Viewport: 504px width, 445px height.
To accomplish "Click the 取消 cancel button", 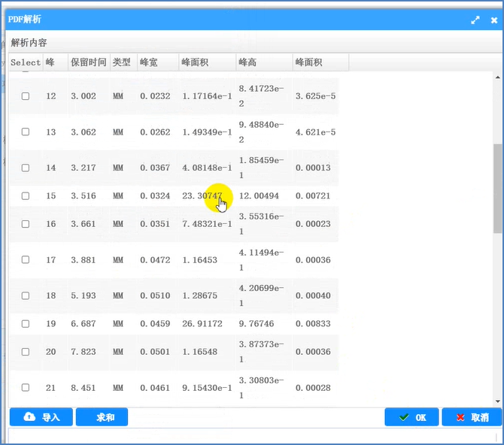I will coord(472,417).
